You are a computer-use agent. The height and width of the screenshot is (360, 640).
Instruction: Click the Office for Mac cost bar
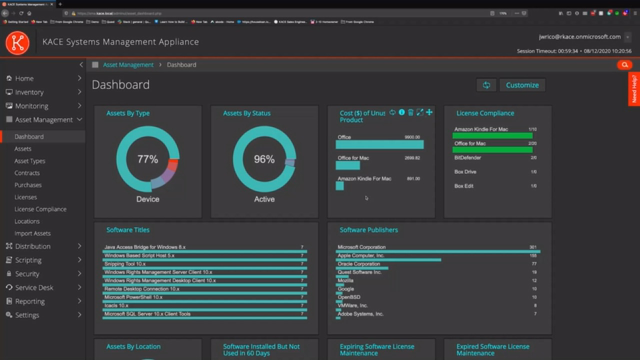tap(348, 165)
